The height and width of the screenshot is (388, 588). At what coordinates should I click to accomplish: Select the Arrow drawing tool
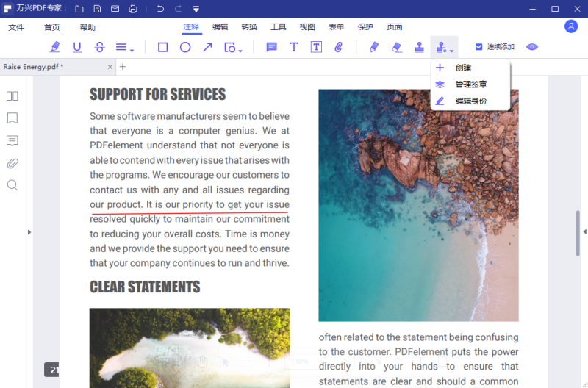pos(207,47)
